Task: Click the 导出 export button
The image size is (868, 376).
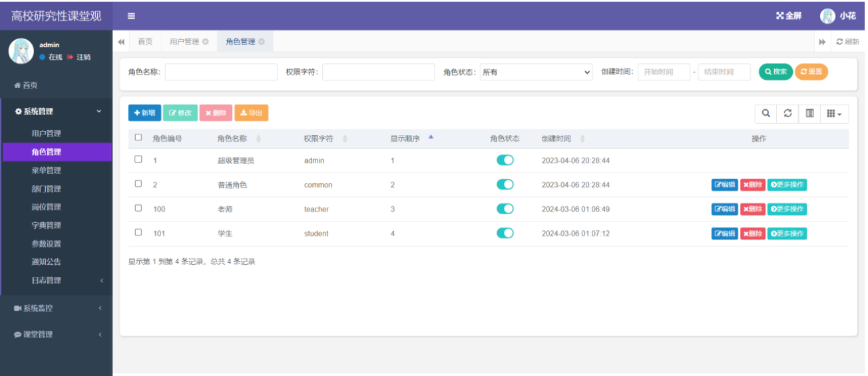Action: [x=251, y=113]
